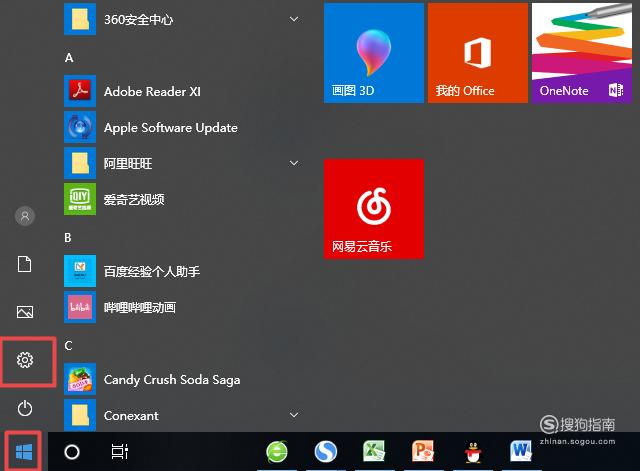This screenshot has height=471, width=640.
Task: Open Task View on taskbar
Action: [120, 452]
